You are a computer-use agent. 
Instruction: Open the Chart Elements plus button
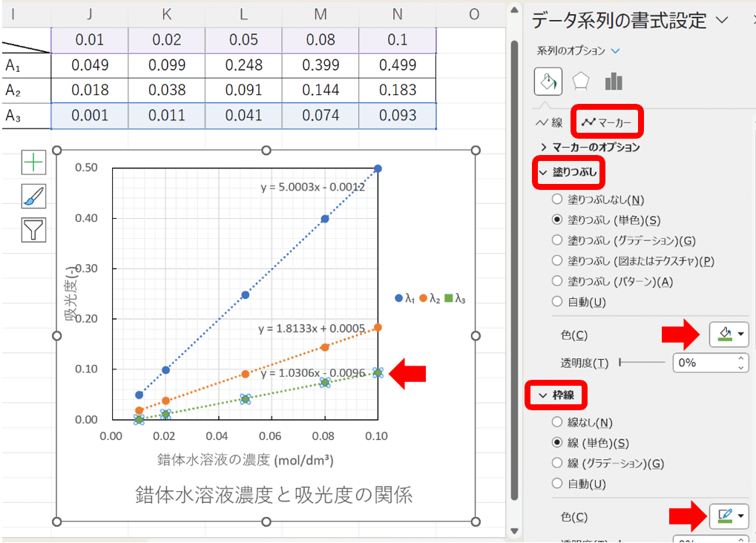33,162
